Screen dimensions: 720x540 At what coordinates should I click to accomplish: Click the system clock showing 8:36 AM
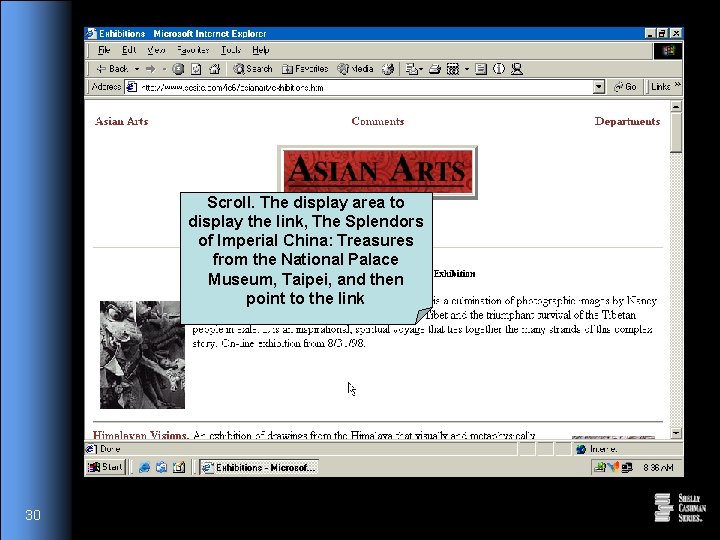[x=658, y=467]
